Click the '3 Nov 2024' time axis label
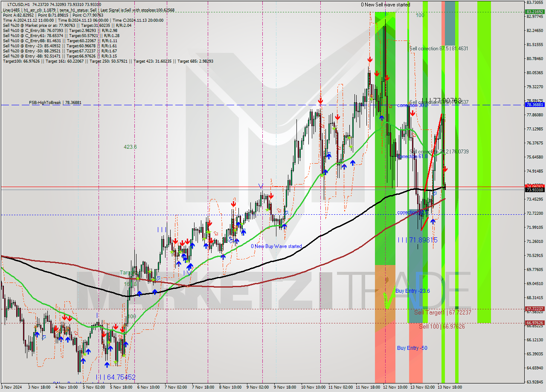 (11, 387)
